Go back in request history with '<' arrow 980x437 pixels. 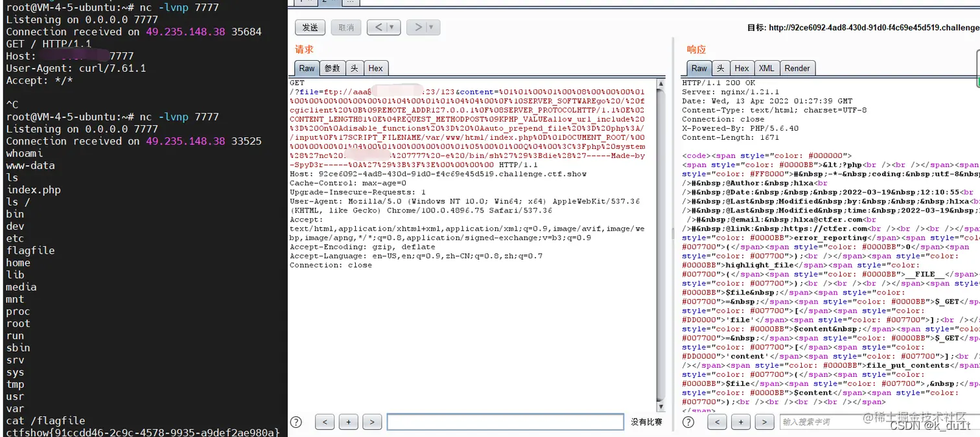tap(377, 27)
